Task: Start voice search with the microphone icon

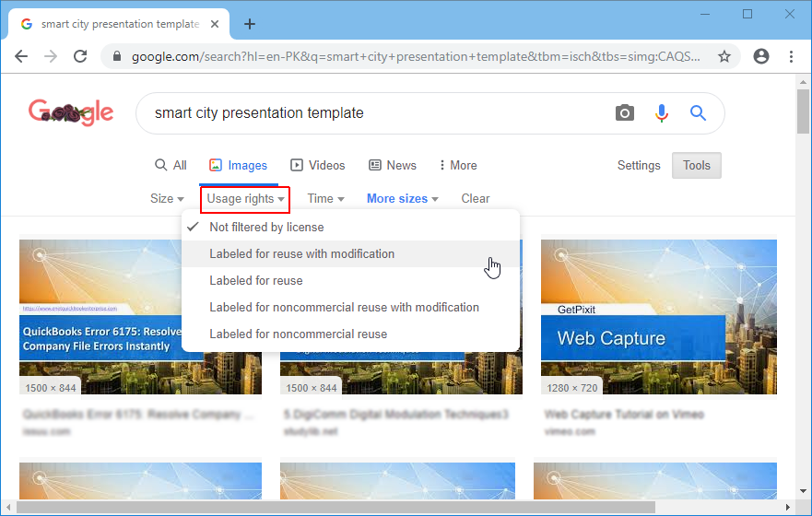Action: (661, 112)
